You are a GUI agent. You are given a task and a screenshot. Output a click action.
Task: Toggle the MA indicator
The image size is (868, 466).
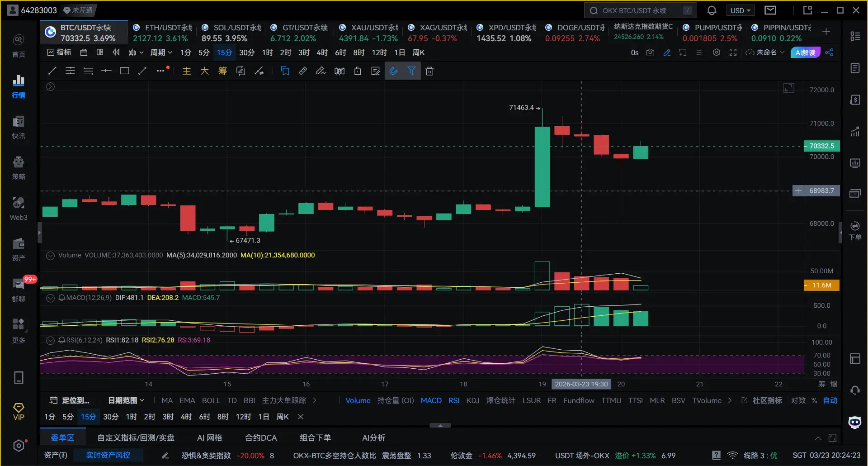(x=167, y=400)
